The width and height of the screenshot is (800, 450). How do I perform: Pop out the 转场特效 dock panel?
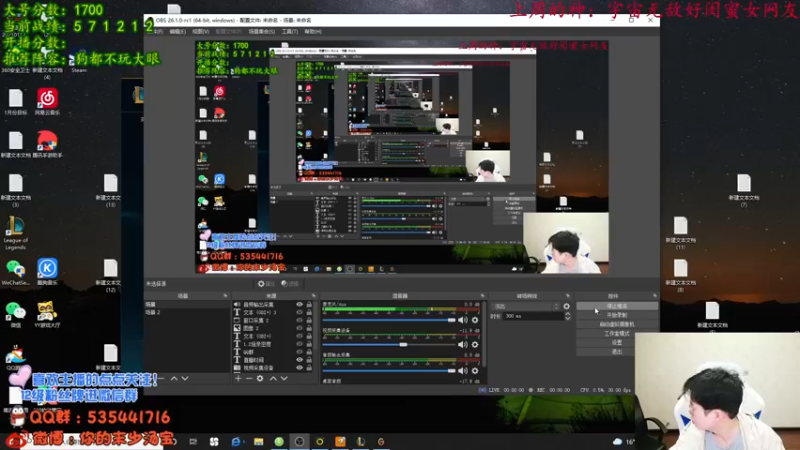pos(568,296)
